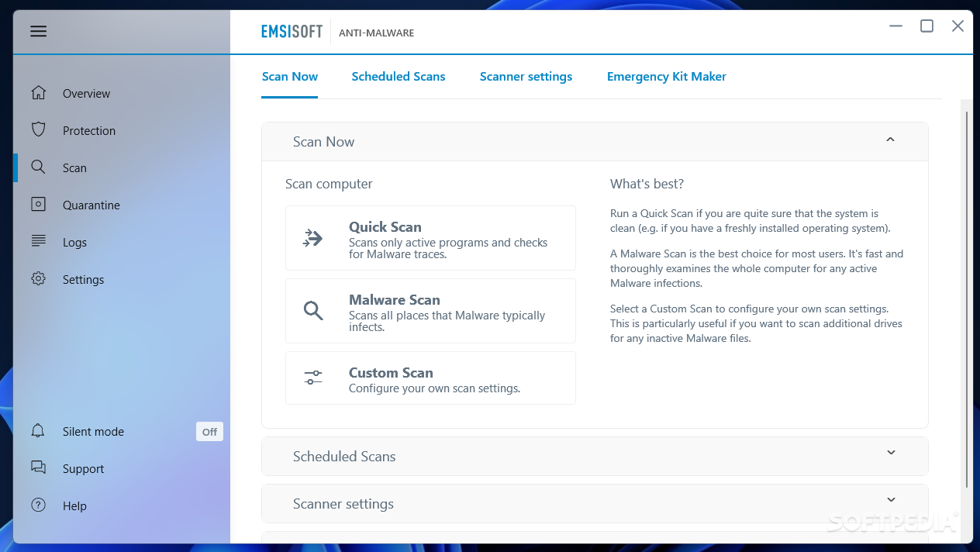Click the Quarantine box icon
This screenshot has width=980, height=552.
point(38,204)
